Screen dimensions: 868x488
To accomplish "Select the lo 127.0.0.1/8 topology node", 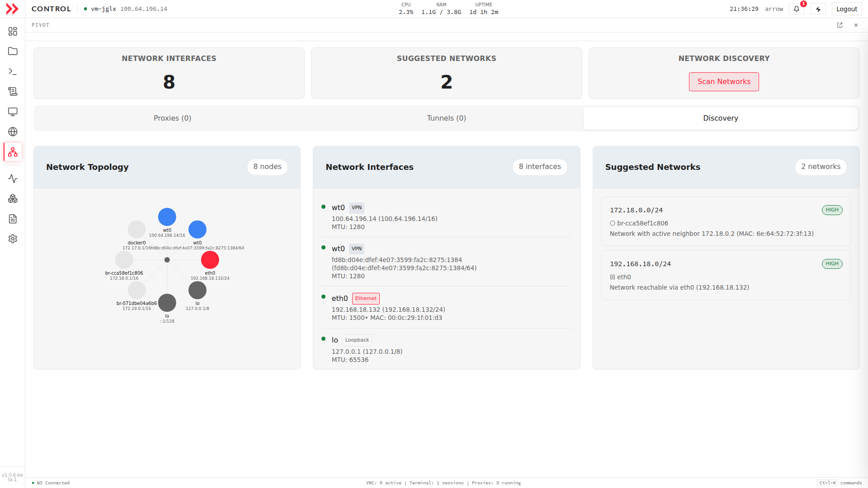I will pyautogui.click(x=197, y=290).
